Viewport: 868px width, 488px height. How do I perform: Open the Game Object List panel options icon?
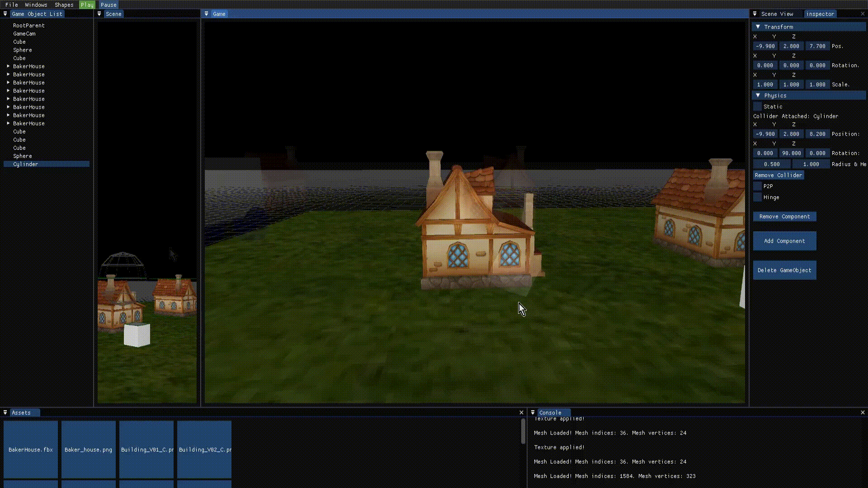(x=5, y=14)
